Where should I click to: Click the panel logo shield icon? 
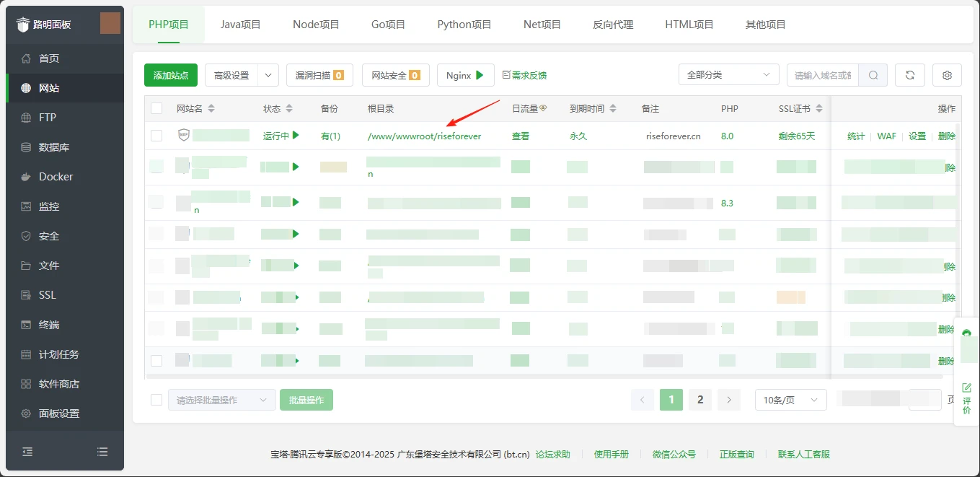[23, 24]
